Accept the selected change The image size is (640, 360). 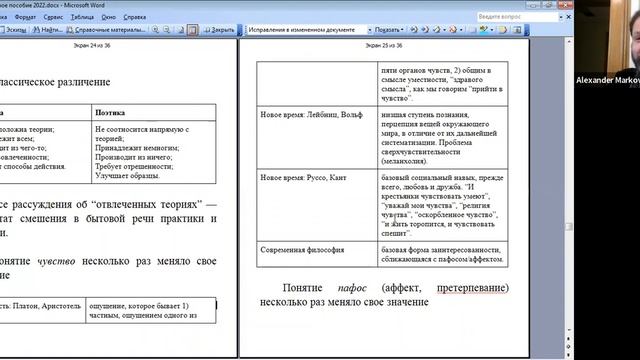pyautogui.click(x=436, y=30)
